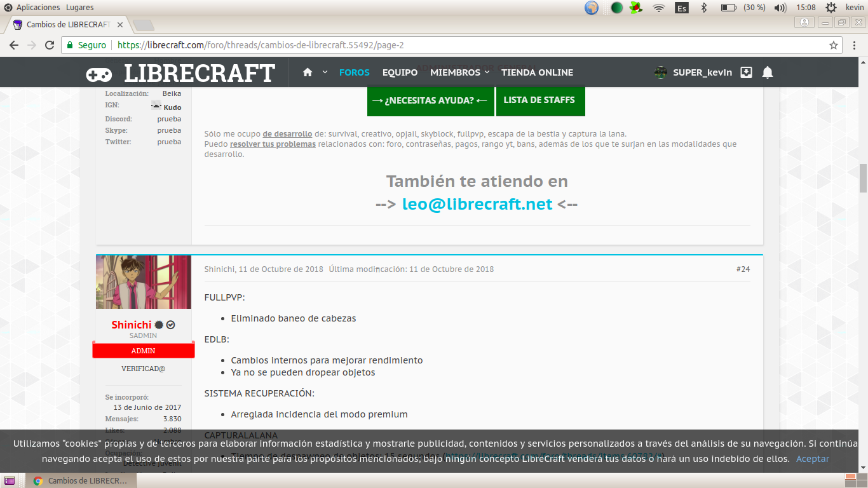Click the globe tray icon
Image resolution: width=868 pixels, height=488 pixels.
click(592, 8)
